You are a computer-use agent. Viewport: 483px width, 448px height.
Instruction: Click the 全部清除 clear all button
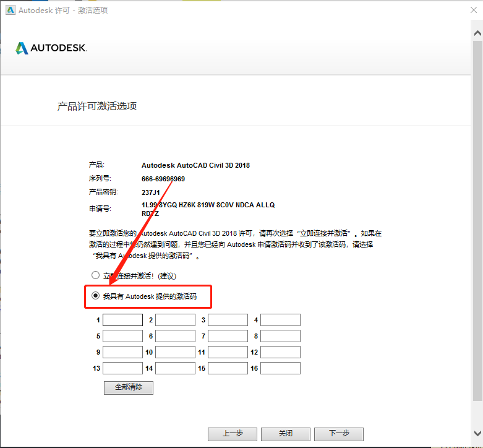pos(129,387)
